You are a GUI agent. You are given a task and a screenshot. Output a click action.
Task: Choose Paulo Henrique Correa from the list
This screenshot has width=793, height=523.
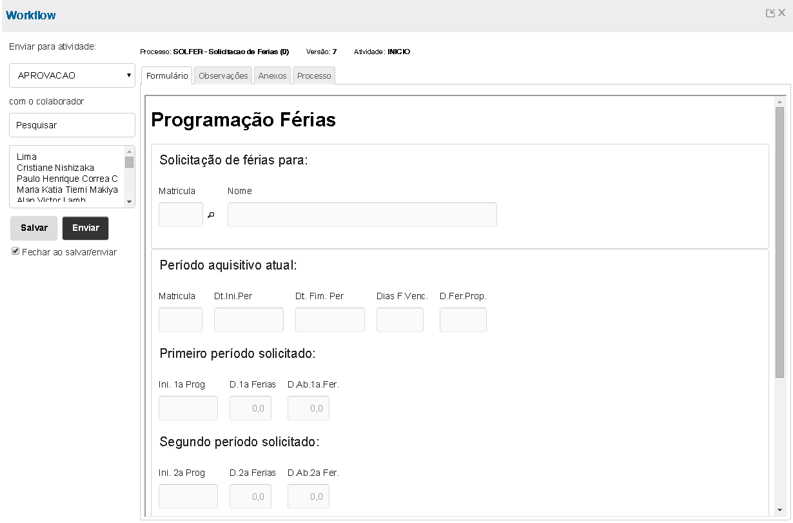coord(67,178)
